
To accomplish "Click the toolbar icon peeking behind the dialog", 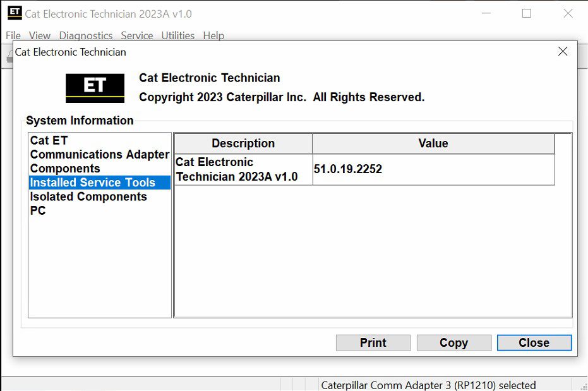I will [x=9, y=56].
